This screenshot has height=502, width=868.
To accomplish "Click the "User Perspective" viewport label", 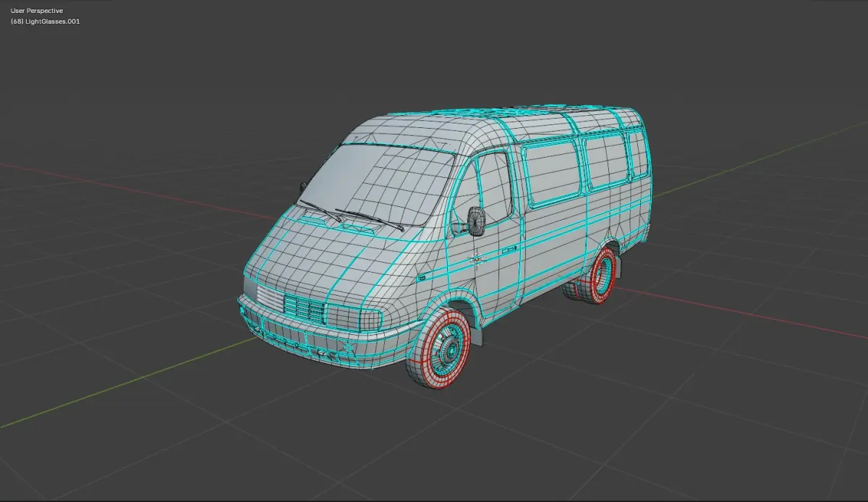I will coord(37,11).
